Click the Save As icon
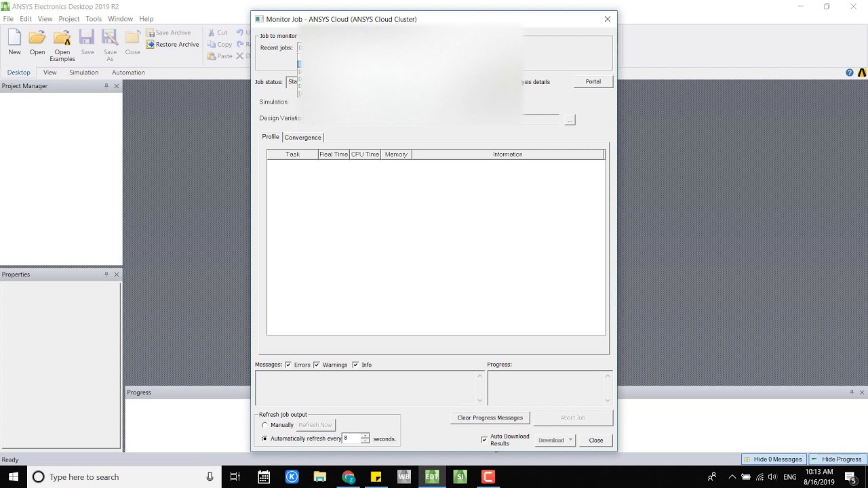The width and height of the screenshot is (868, 488). pyautogui.click(x=110, y=45)
